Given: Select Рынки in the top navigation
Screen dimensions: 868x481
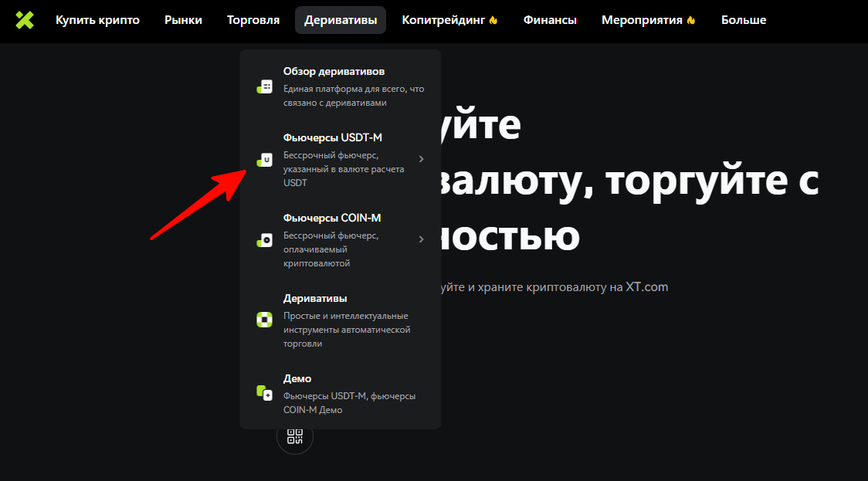Looking at the screenshot, I should click(x=183, y=20).
